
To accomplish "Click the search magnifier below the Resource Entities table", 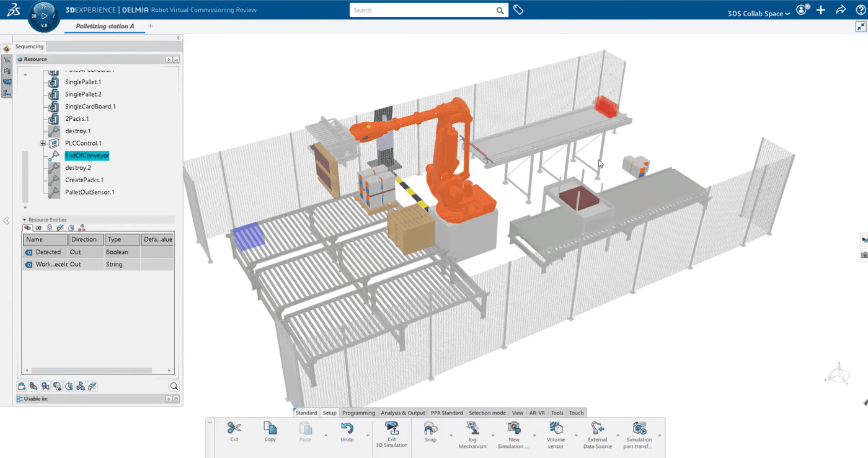I will click(x=174, y=386).
